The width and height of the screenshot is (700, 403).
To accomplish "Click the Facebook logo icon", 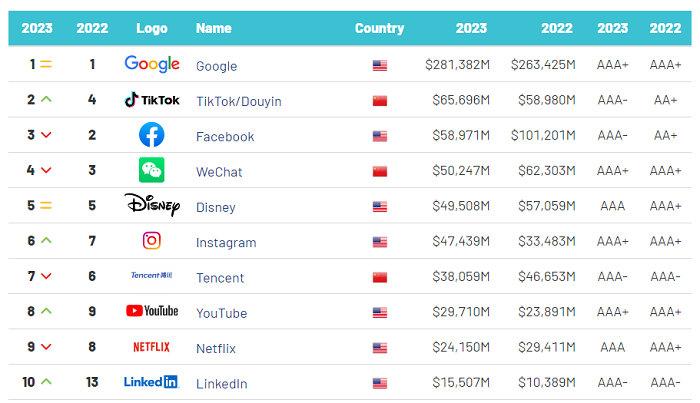I will (151, 135).
